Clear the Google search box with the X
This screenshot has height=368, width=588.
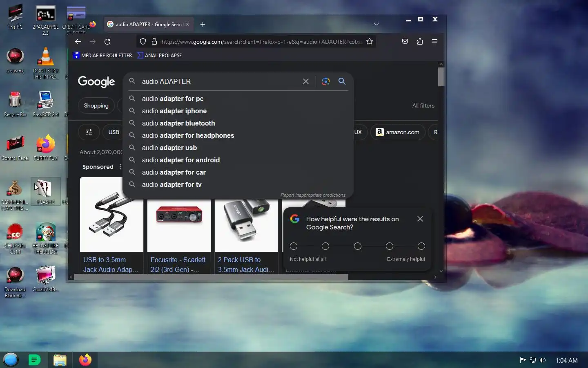click(306, 81)
